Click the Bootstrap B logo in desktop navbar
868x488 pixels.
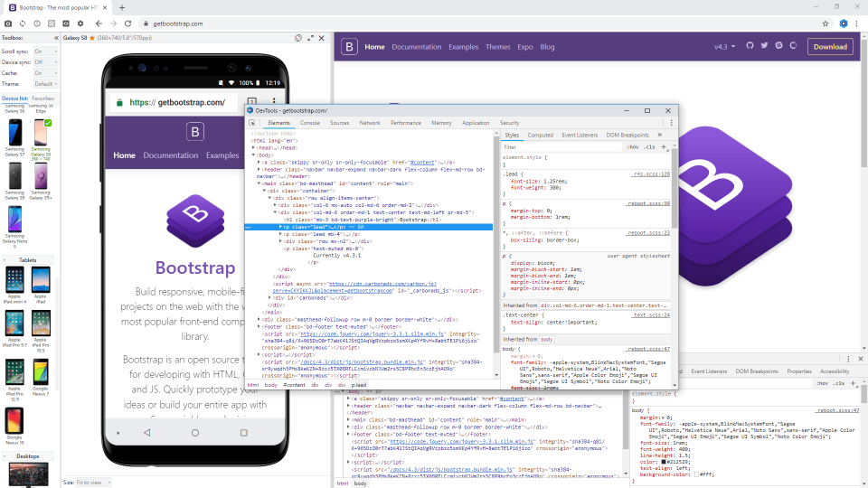(349, 47)
